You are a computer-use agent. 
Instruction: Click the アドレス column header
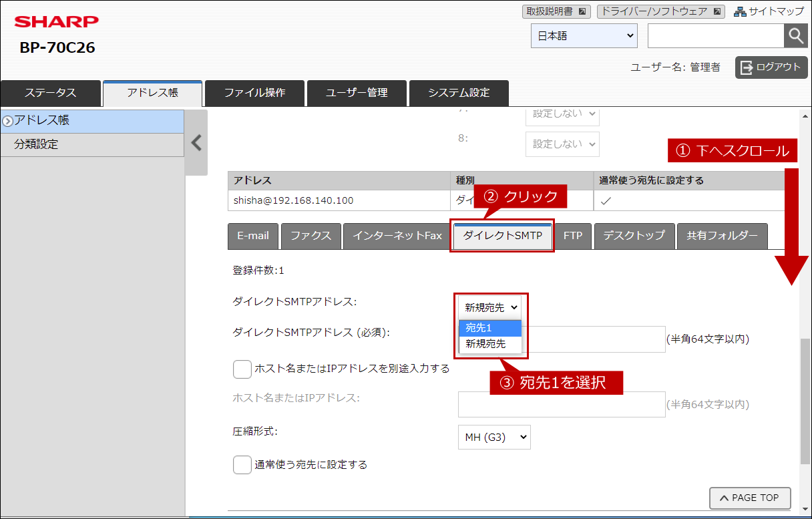tap(339, 180)
